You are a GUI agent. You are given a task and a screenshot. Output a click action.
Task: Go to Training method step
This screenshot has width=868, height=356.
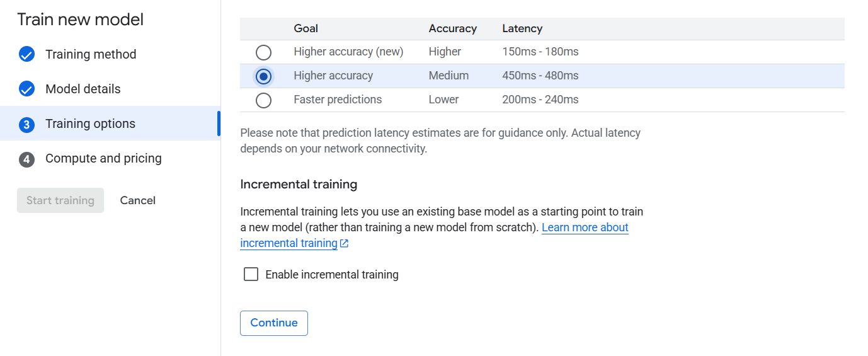click(x=91, y=54)
